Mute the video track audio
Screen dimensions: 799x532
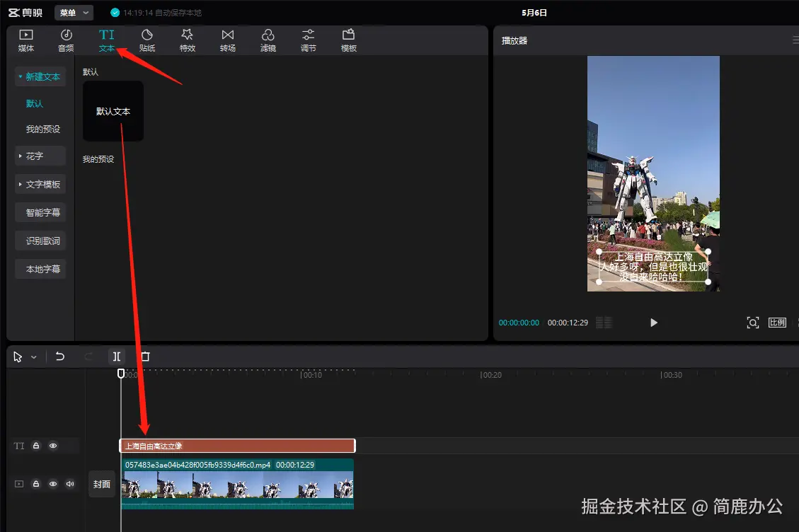[x=69, y=484]
